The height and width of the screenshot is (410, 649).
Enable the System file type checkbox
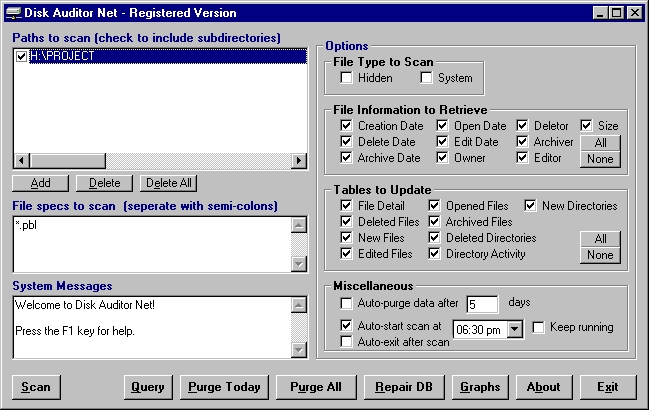(x=426, y=77)
